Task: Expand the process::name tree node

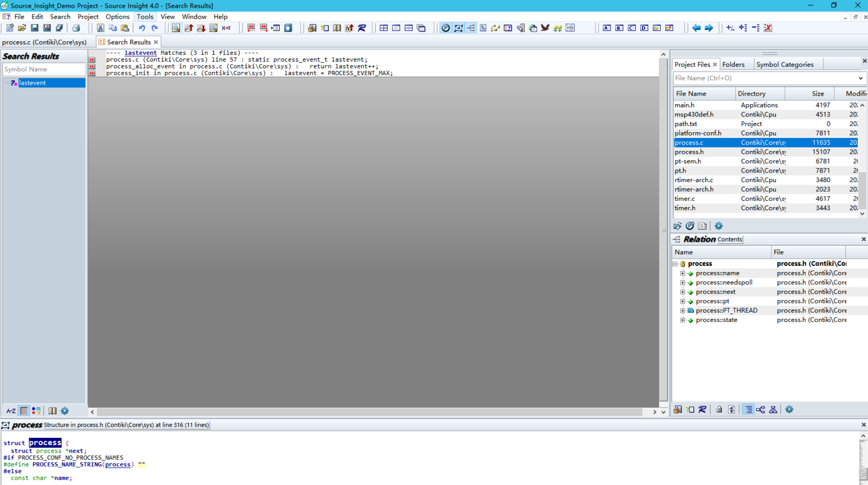Action: point(683,273)
